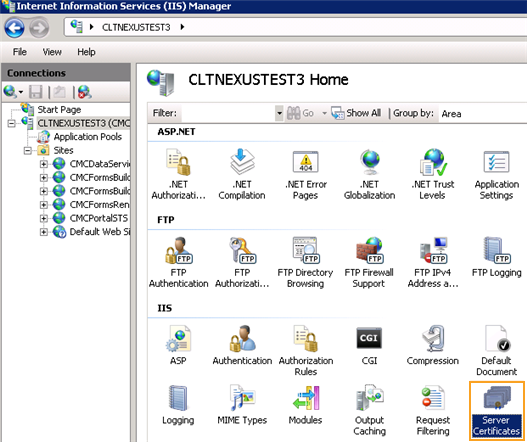Click the Back navigation button
Viewport: 527px width, 442px height.
pos(14,28)
